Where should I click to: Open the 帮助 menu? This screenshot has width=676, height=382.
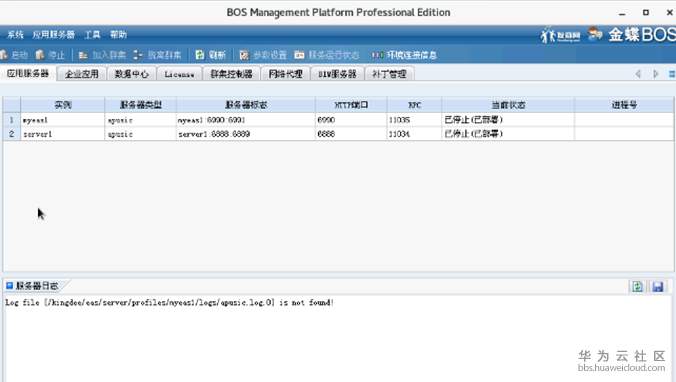(118, 34)
